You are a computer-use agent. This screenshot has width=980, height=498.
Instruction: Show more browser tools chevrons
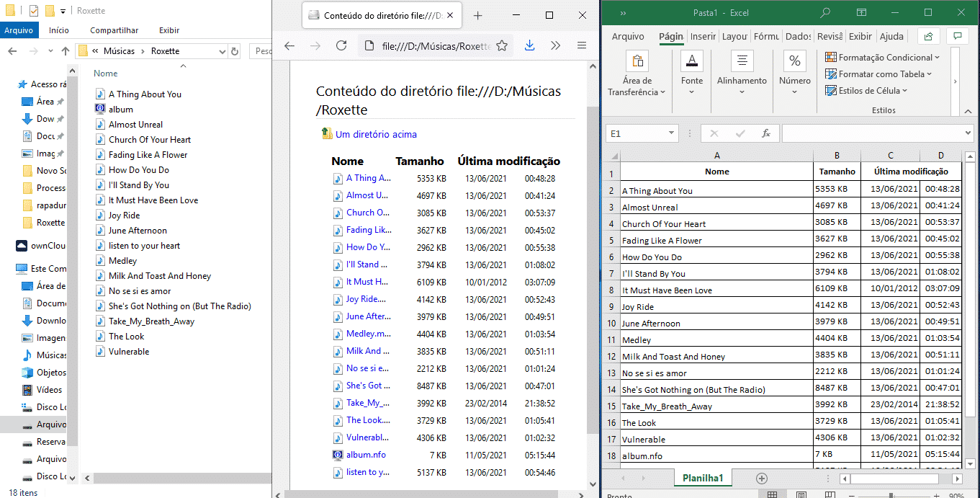555,45
